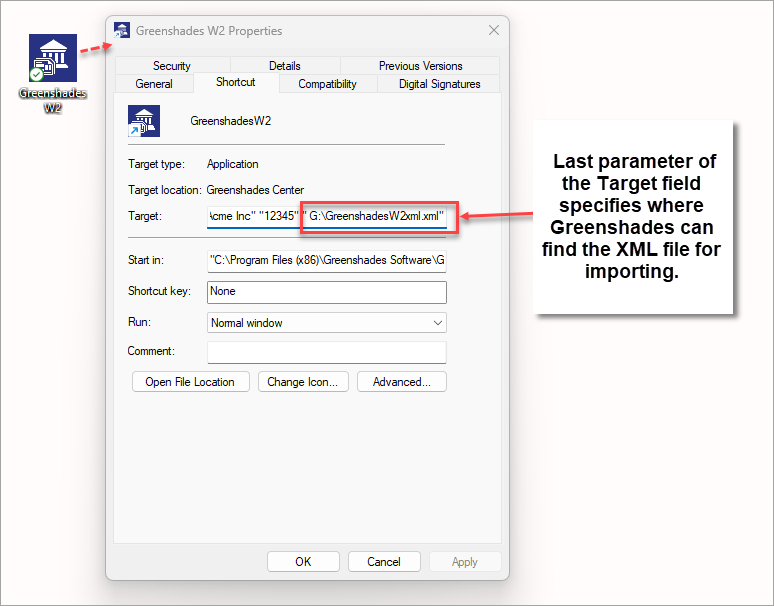Switch to the General tab

tap(154, 84)
